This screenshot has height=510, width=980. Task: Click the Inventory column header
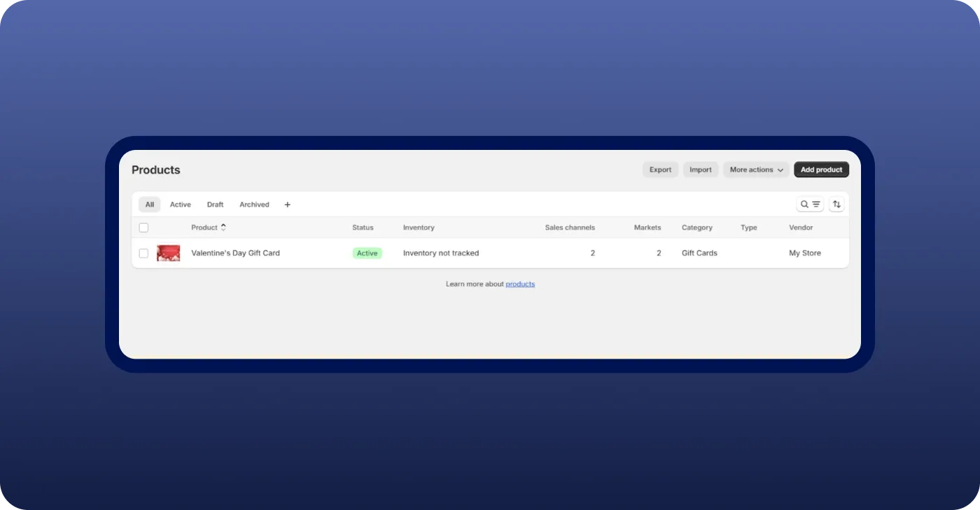[419, 228]
